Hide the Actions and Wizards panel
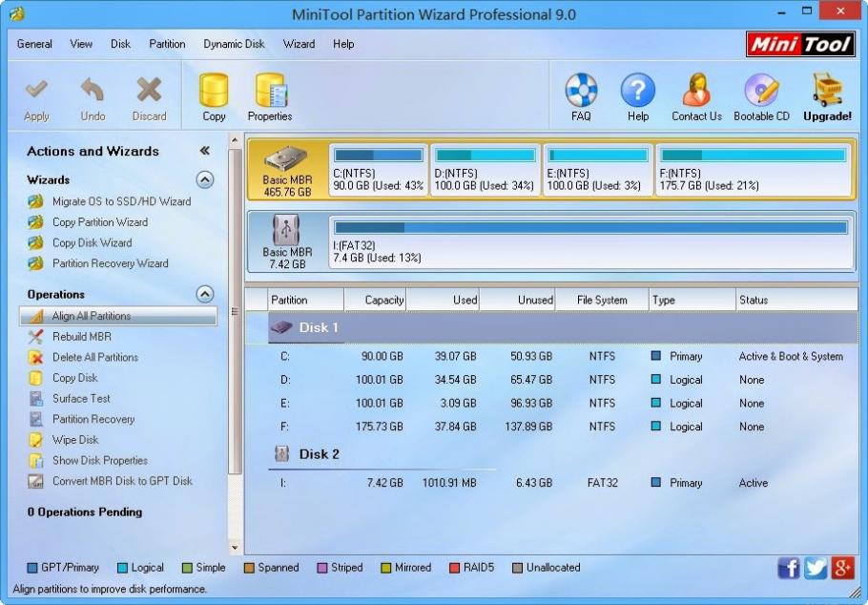The height and width of the screenshot is (605, 868). coord(204,150)
